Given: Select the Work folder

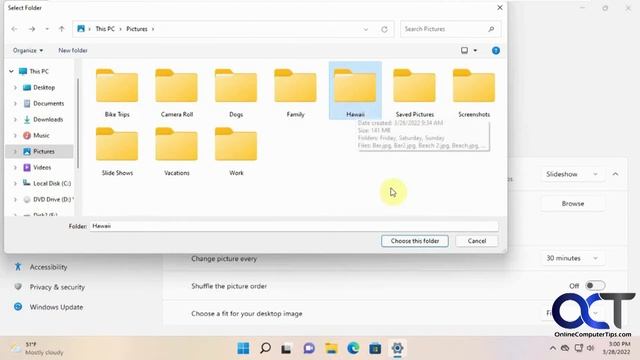Looking at the screenshot, I should 236,152.
